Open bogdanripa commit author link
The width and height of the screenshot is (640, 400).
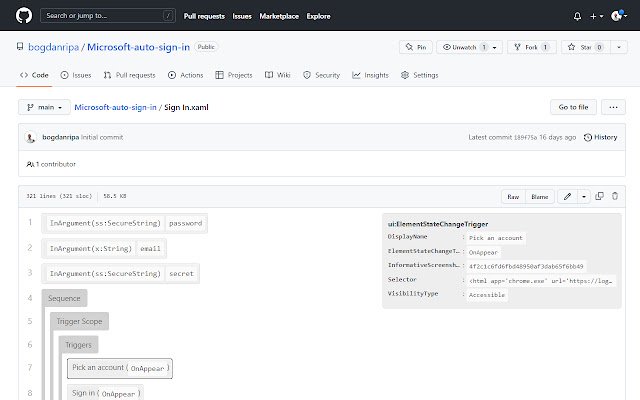[61, 138]
